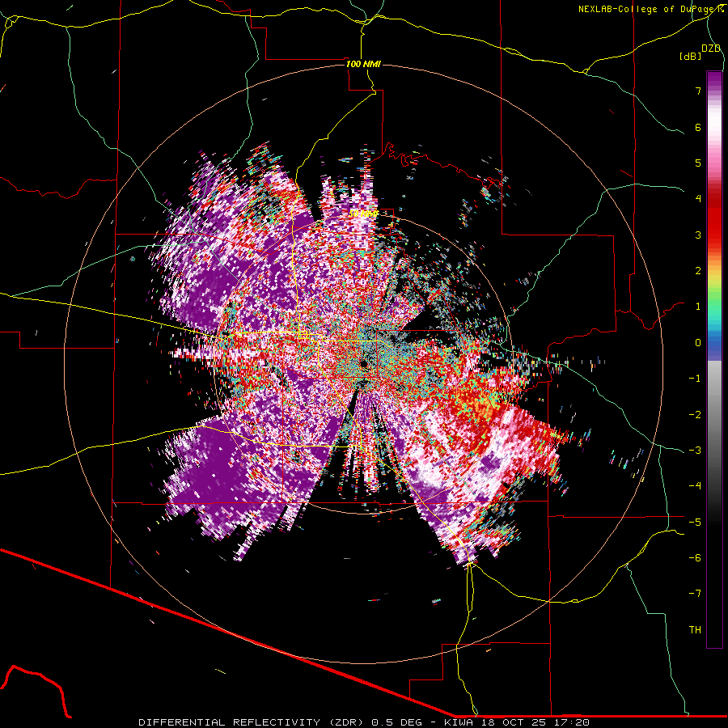Click the -1 value on the color scale
The height and width of the screenshot is (728, 728).
(695, 379)
